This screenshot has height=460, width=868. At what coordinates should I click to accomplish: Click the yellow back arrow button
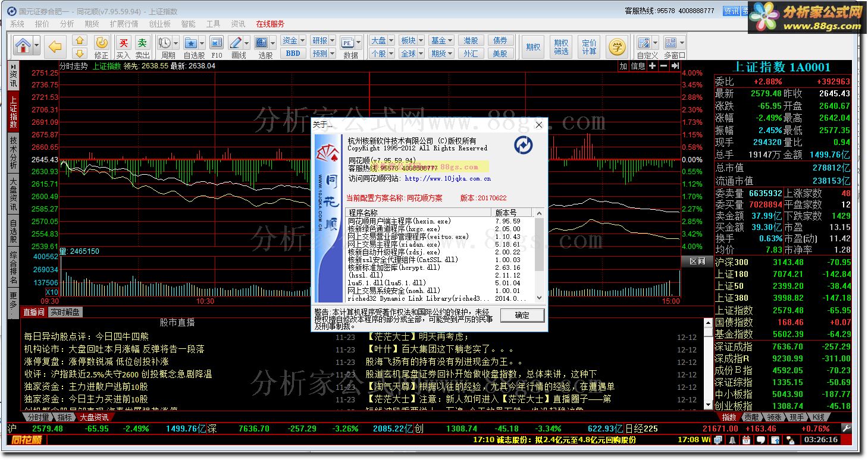tap(55, 46)
